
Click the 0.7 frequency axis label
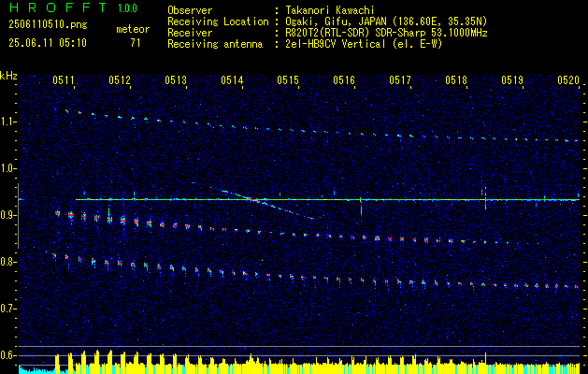(8, 309)
